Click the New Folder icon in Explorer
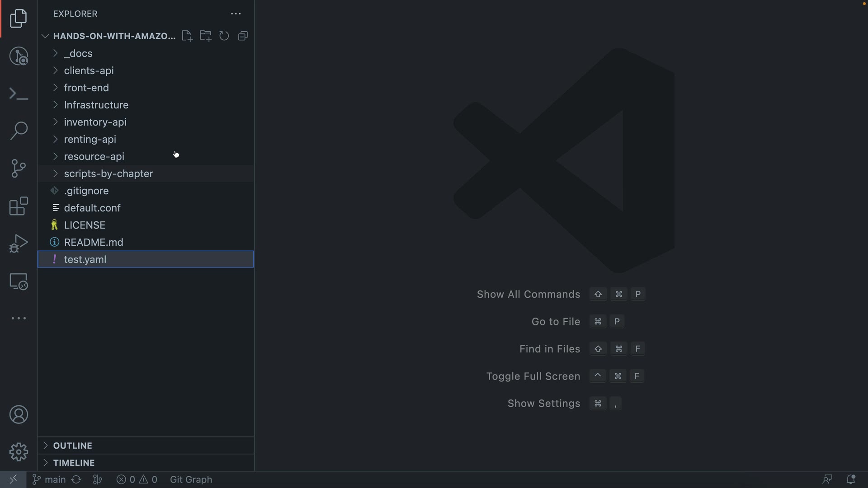Screen dimensions: 868x488 click(206, 36)
